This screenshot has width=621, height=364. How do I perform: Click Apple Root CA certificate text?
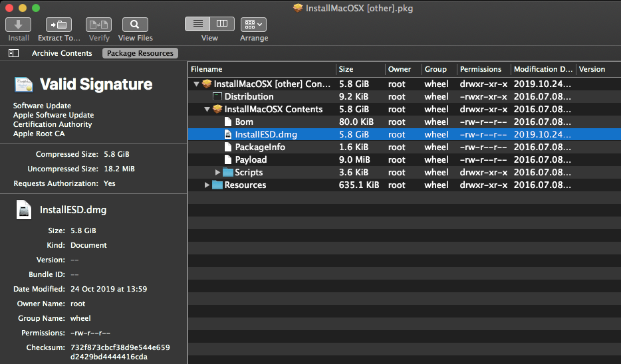[39, 134]
